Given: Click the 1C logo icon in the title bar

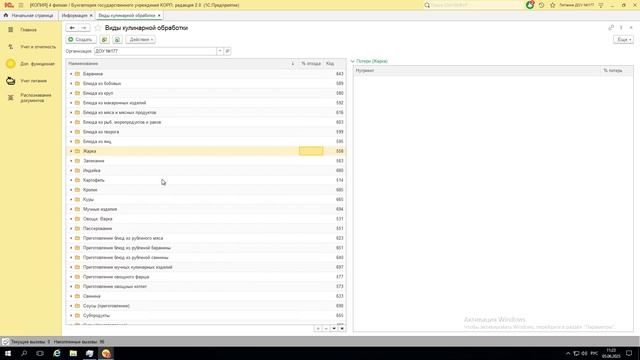Looking at the screenshot, I should (9, 5).
